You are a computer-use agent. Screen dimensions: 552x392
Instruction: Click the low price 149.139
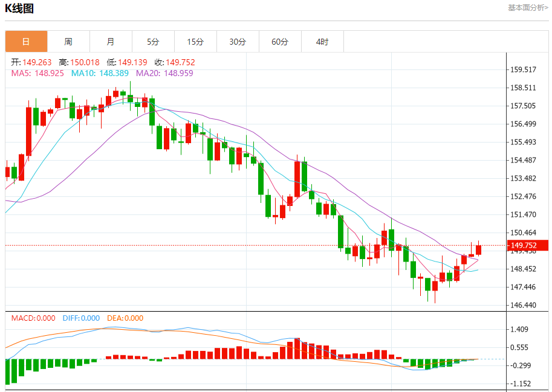132,62
